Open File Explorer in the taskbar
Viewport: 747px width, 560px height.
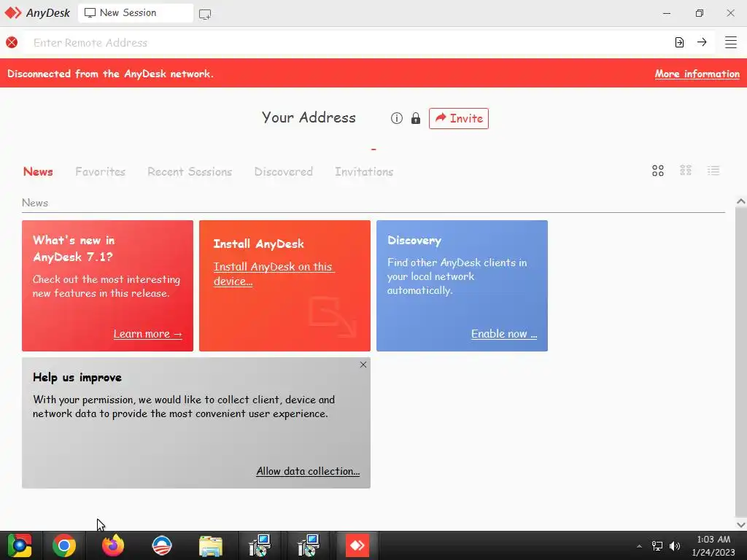coord(211,545)
